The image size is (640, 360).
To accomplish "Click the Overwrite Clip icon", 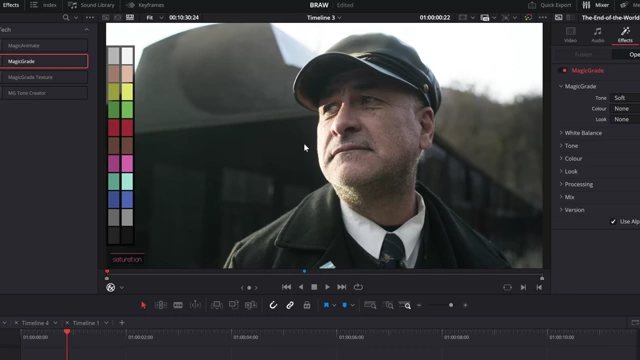I will (233, 305).
